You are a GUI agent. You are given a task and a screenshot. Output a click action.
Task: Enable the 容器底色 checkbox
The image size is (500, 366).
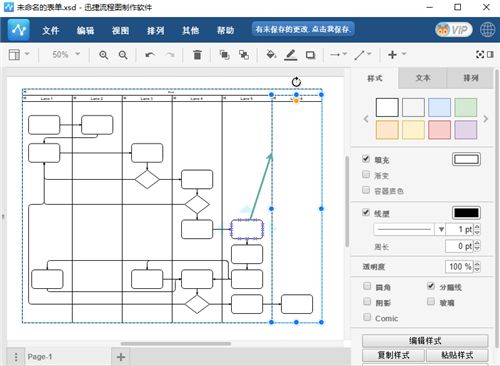coord(366,190)
